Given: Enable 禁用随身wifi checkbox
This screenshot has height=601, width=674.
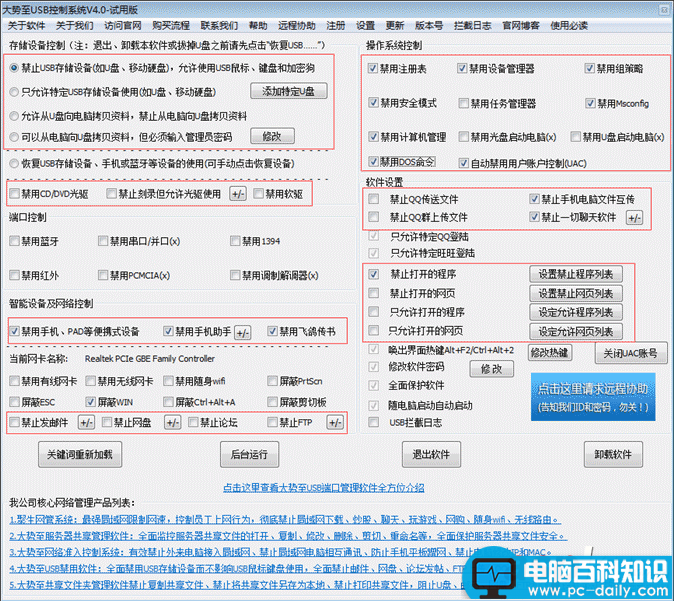Looking at the screenshot, I should point(168,381).
